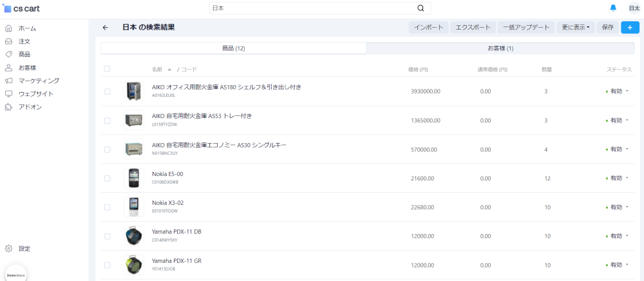The image size is (644, 281).
Task: Open the Yamaha PDX-11 DB product link
Action: point(176,232)
